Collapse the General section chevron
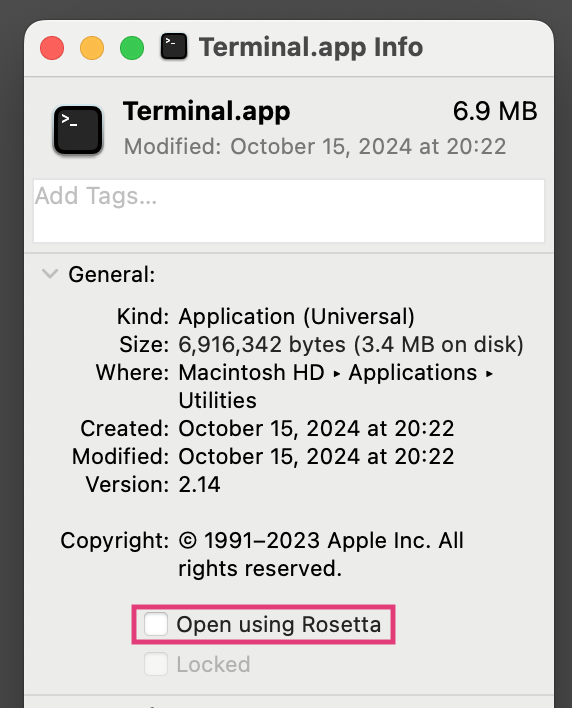Screen dimensions: 572x708 50,274
